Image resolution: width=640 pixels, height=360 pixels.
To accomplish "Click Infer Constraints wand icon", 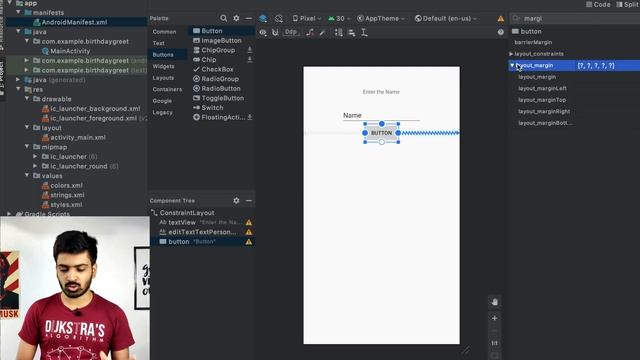I will pos(322,32).
